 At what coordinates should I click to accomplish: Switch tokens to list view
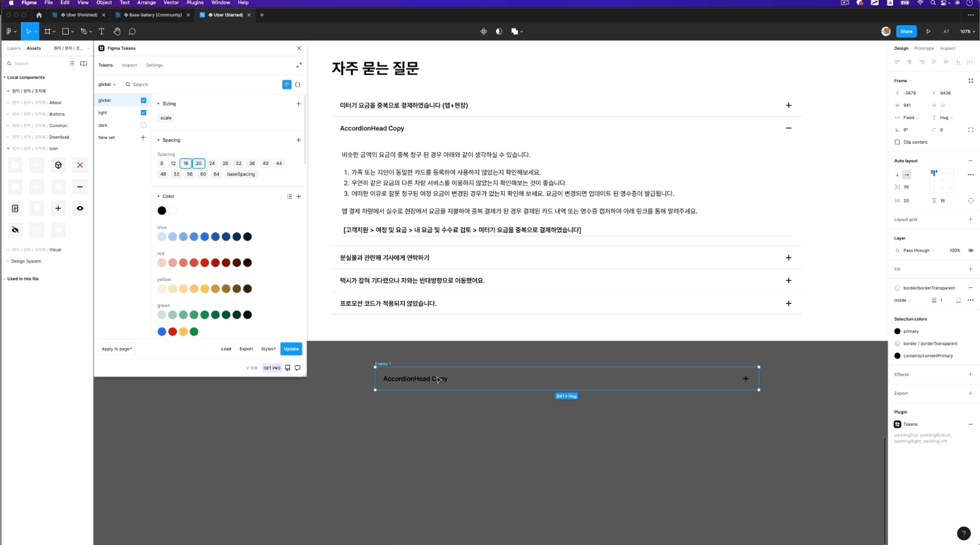tap(287, 85)
